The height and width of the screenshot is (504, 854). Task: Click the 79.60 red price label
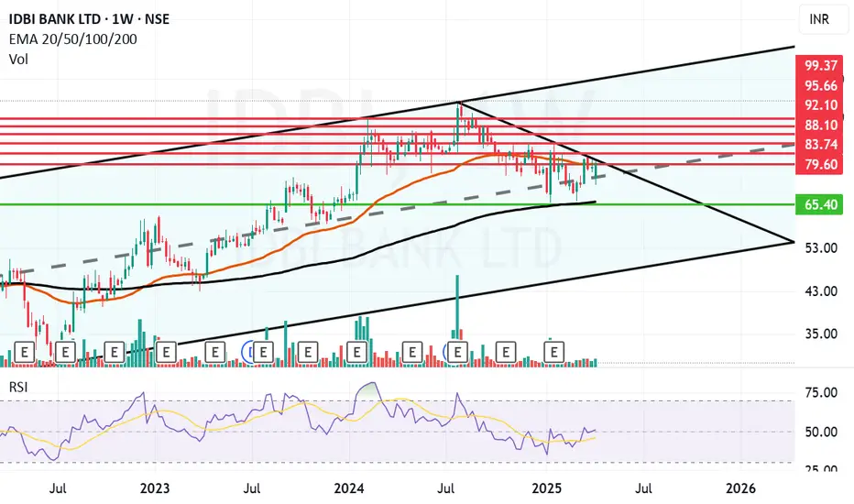[x=821, y=165]
